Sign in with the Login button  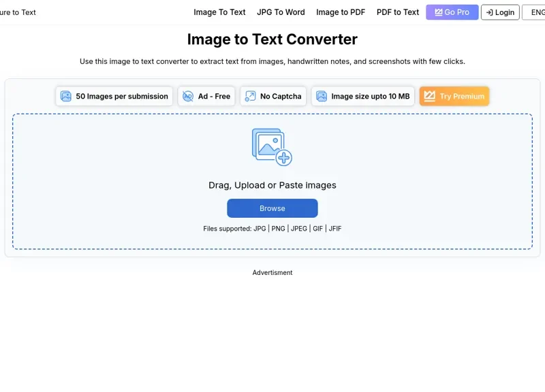click(x=500, y=12)
